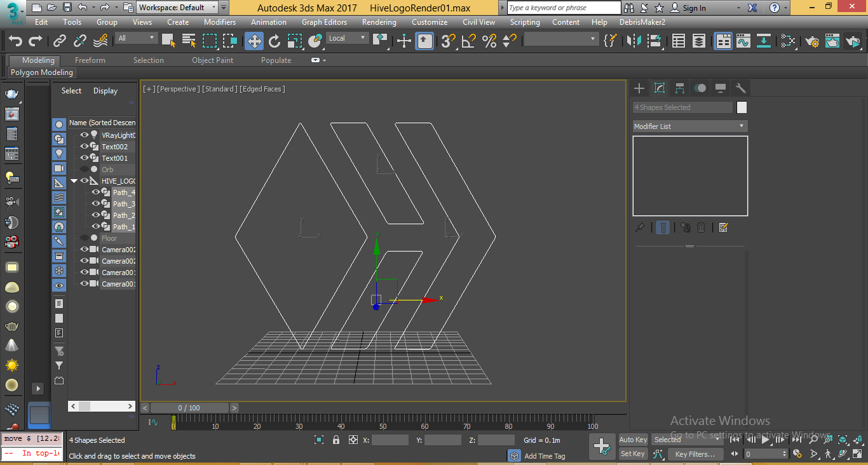The image size is (868, 465).
Task: Click the Add Time Tag label
Action: (545, 456)
